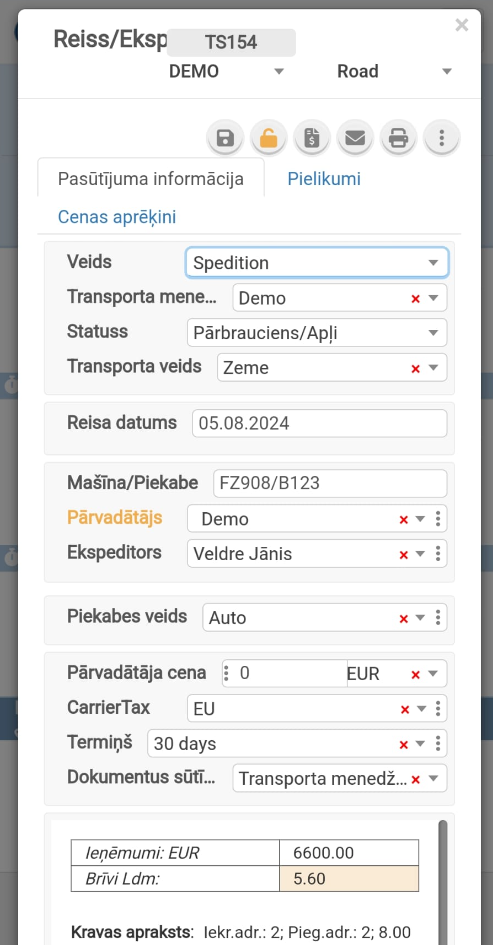Open the toolbar's three-dot more options
The image size is (493, 945).
pyautogui.click(x=442, y=138)
